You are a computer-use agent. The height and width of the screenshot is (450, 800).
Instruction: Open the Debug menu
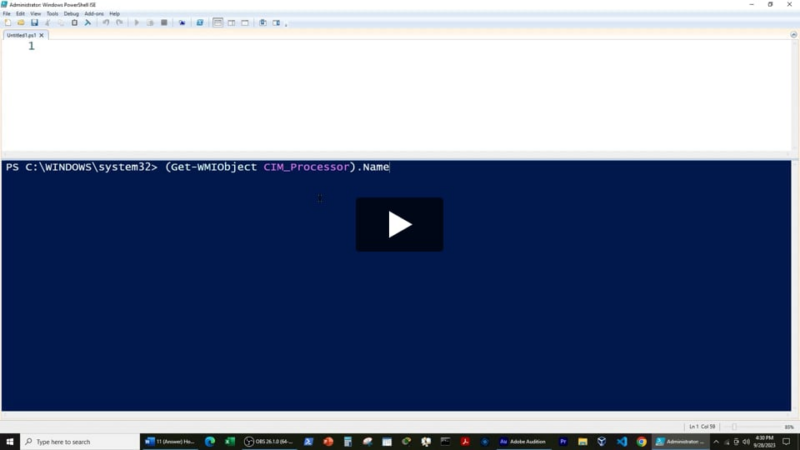coord(71,13)
